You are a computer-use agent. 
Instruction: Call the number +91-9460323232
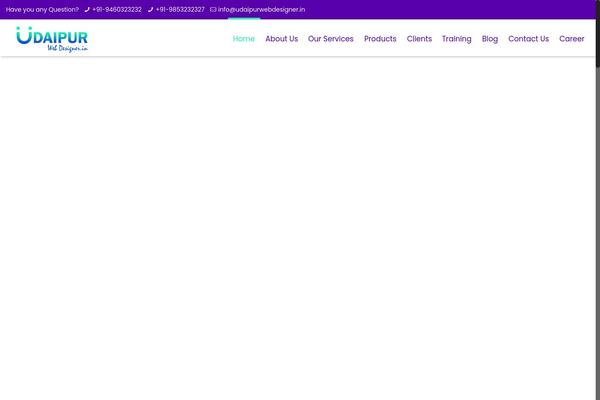(x=117, y=10)
